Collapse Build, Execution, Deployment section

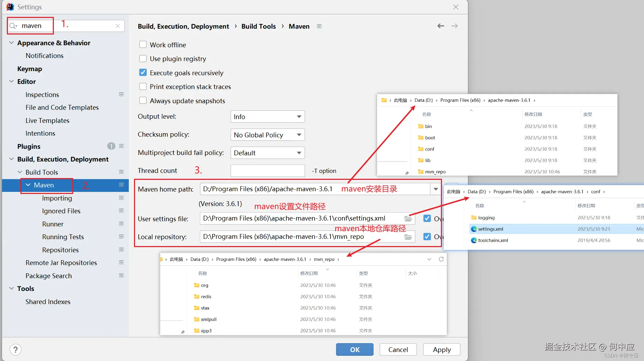coord(11,159)
